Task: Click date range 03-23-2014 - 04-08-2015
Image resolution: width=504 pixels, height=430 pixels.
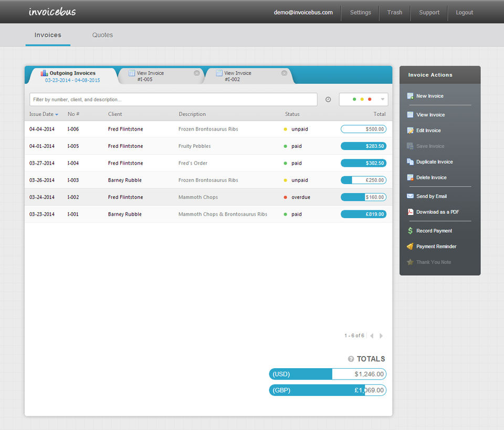Action: (72, 80)
